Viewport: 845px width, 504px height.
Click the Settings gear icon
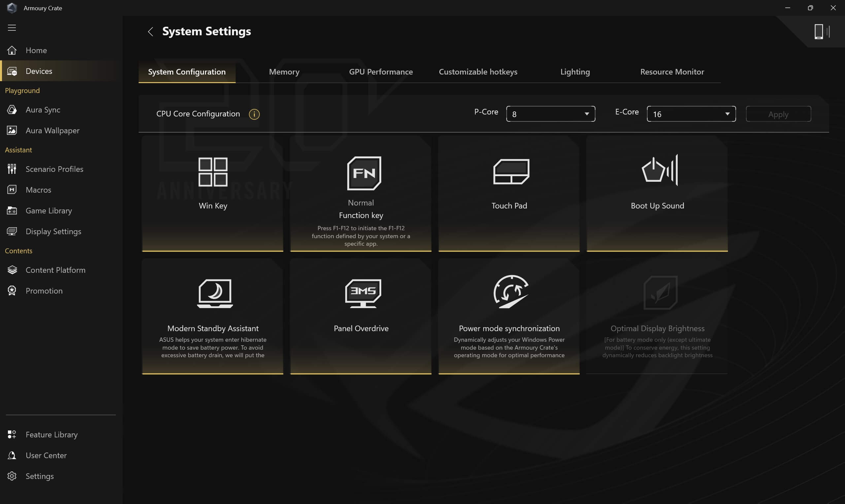(x=12, y=476)
